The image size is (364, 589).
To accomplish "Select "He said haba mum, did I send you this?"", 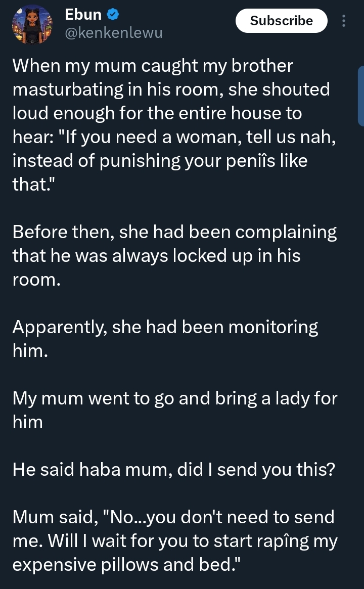I will [x=173, y=470].
